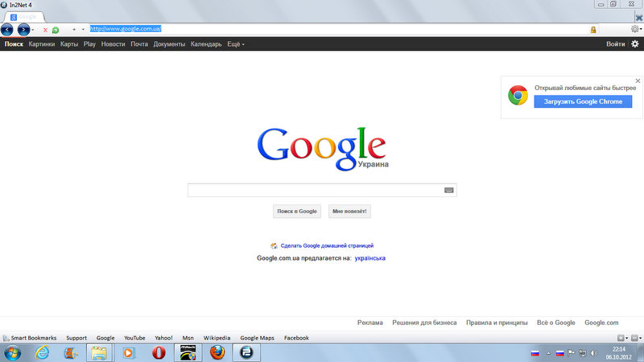The width and height of the screenshot is (644, 362).
Task: Click the Поиск в Google button
Action: (297, 212)
